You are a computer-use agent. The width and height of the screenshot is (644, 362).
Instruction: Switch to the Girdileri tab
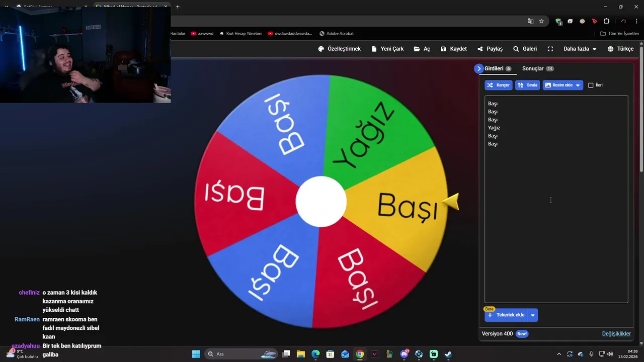[x=498, y=68]
